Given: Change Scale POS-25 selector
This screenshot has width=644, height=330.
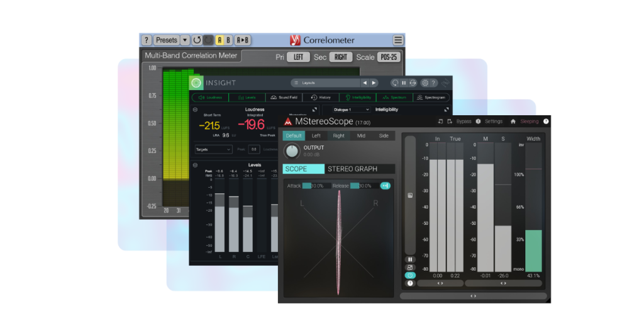Looking at the screenshot, I should 389,57.
